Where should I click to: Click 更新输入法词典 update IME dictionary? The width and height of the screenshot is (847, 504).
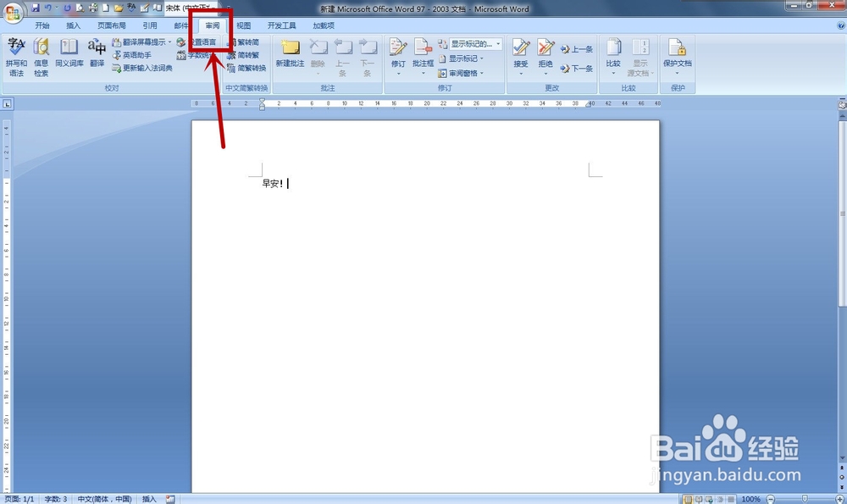click(142, 68)
